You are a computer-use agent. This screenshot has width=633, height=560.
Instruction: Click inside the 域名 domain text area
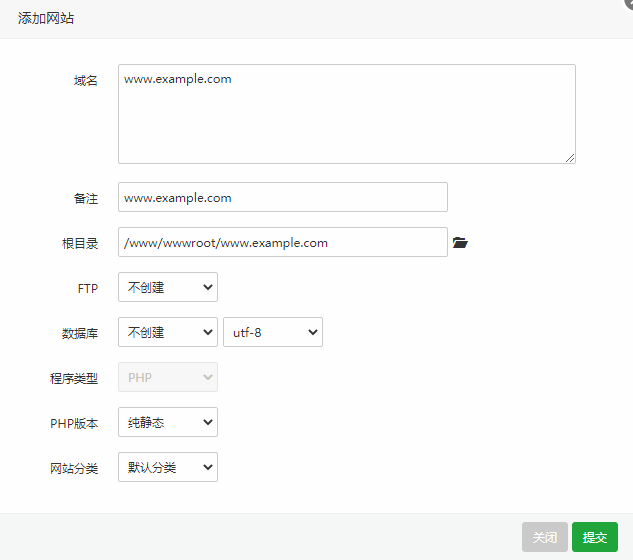tap(346, 114)
